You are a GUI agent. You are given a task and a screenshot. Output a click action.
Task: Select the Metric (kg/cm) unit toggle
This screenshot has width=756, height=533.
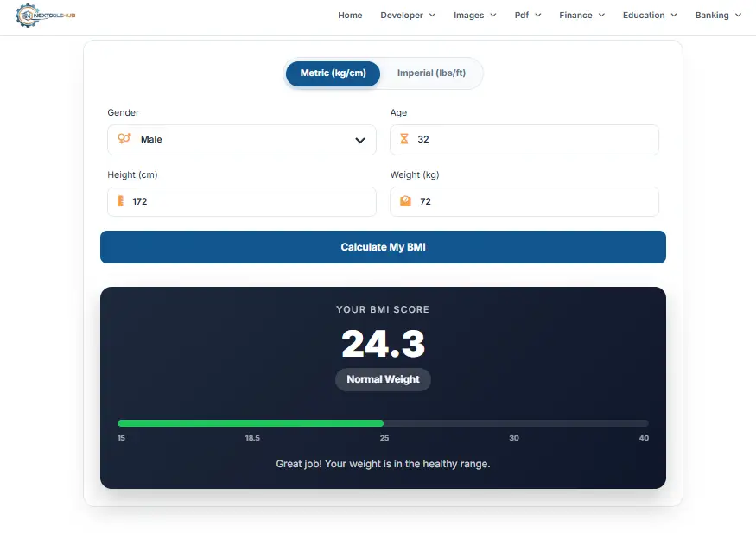333,73
